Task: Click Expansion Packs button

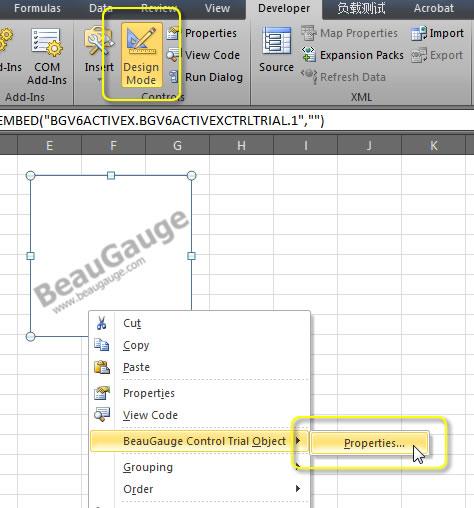Action: click(352, 55)
